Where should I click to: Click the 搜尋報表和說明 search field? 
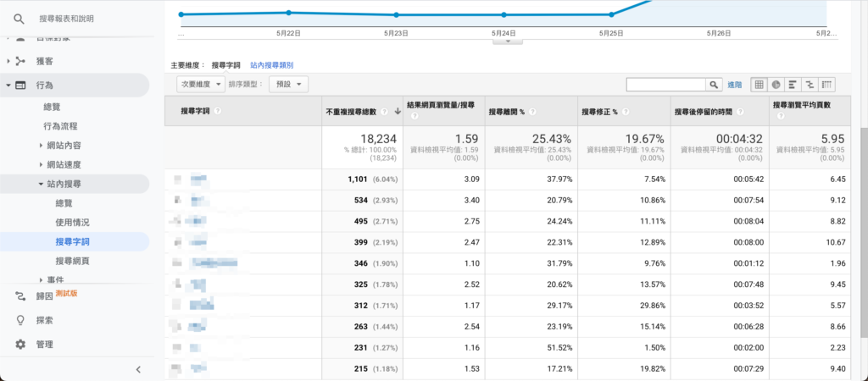(66, 19)
